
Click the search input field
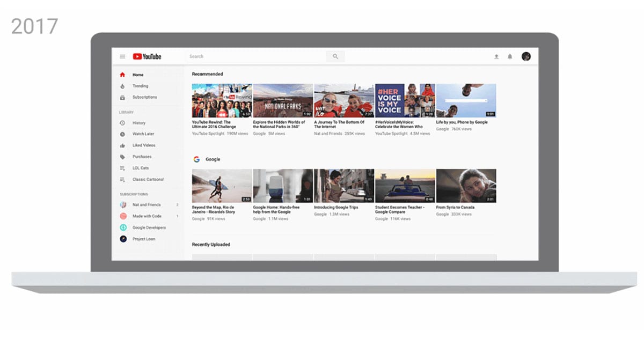(x=241, y=56)
